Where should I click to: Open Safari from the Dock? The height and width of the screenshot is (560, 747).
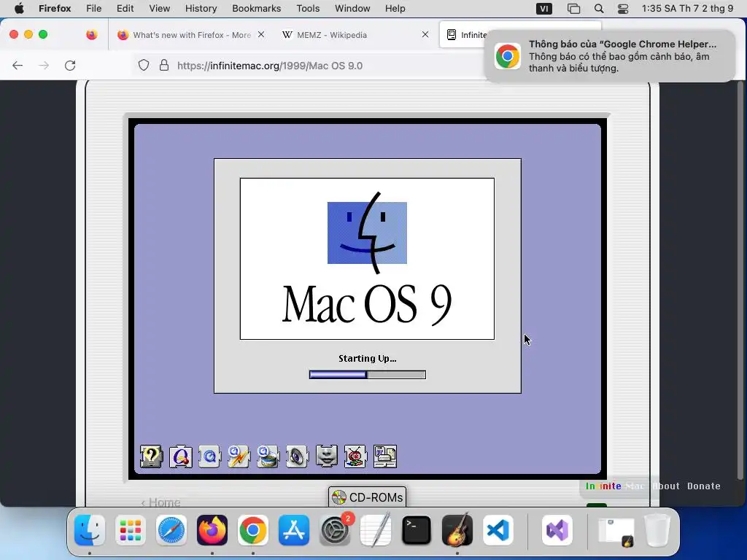171,530
